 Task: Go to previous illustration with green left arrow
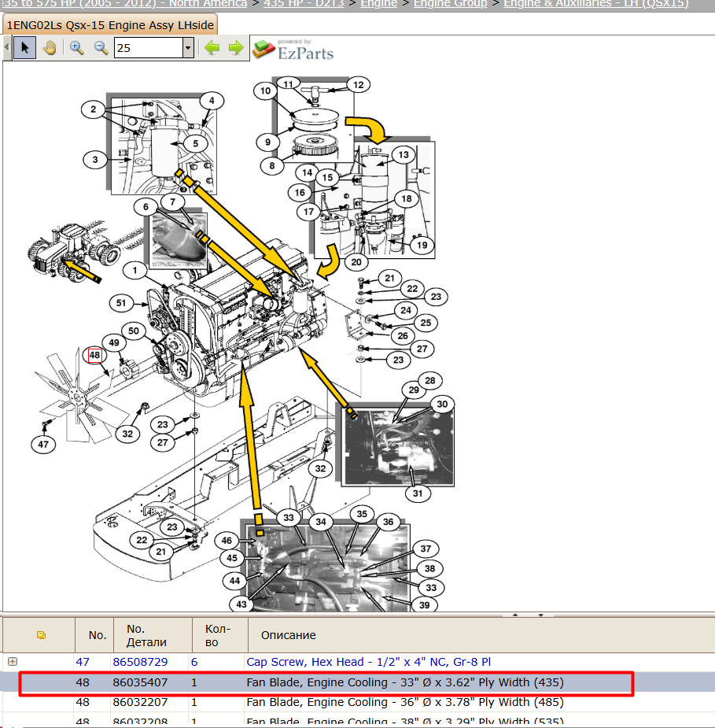tap(212, 47)
